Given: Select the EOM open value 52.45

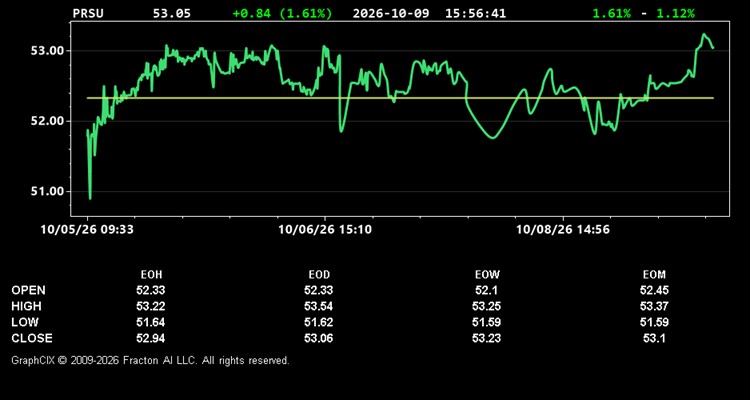Looking at the screenshot, I should pyautogui.click(x=654, y=290).
